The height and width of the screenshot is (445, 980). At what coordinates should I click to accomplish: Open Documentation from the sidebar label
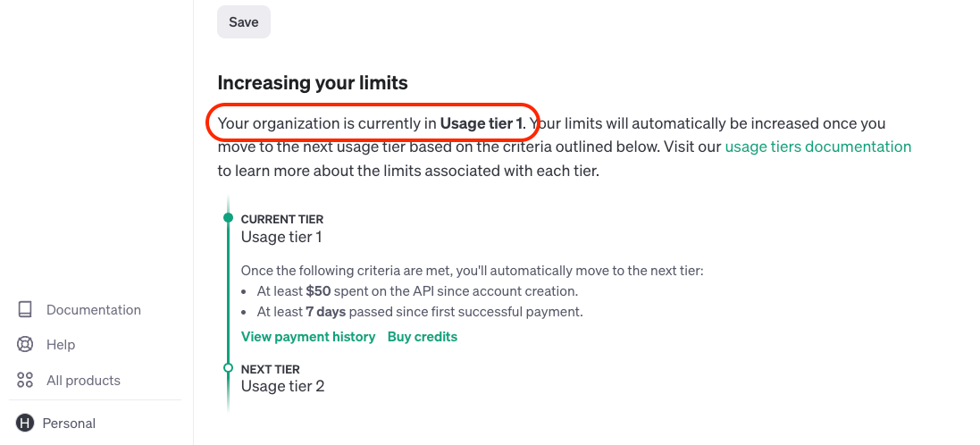(94, 310)
